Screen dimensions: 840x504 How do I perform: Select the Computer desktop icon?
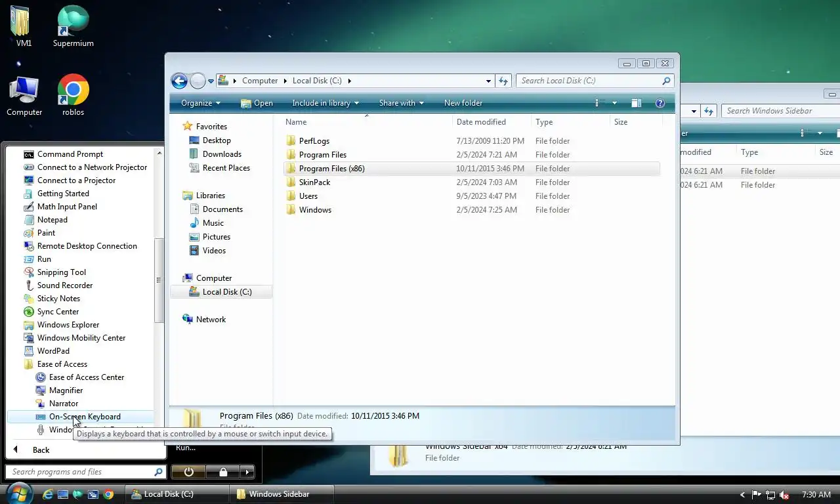24,96
